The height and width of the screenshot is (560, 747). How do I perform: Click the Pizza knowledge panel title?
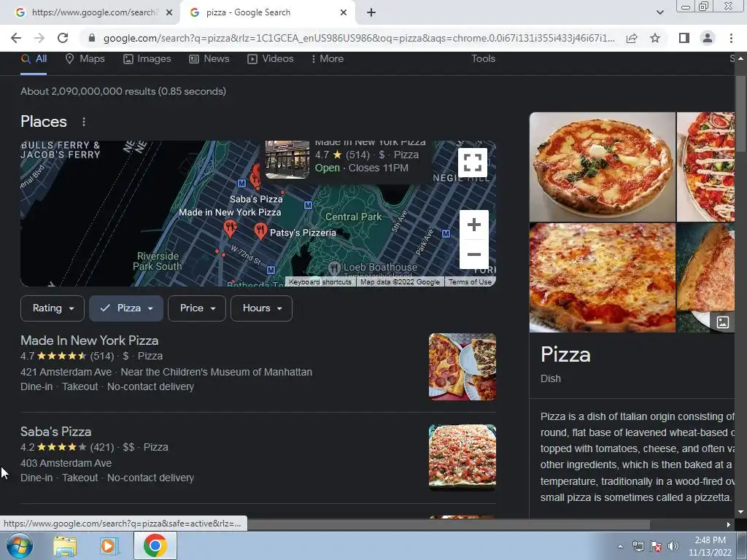(565, 355)
